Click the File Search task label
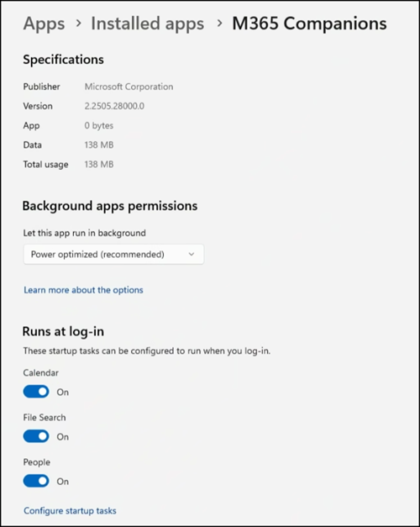 pyautogui.click(x=45, y=418)
